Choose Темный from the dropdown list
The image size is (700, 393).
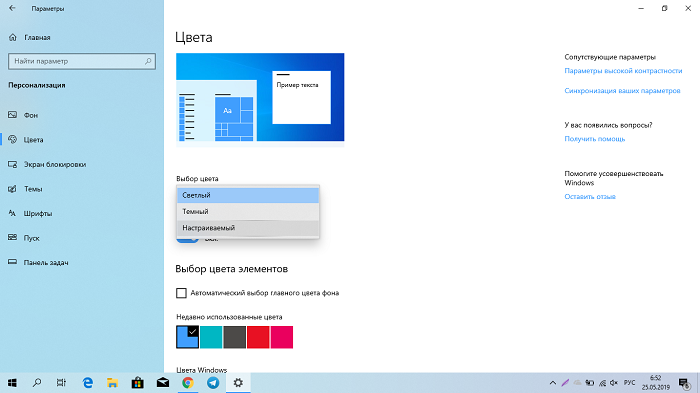pyautogui.click(x=248, y=211)
